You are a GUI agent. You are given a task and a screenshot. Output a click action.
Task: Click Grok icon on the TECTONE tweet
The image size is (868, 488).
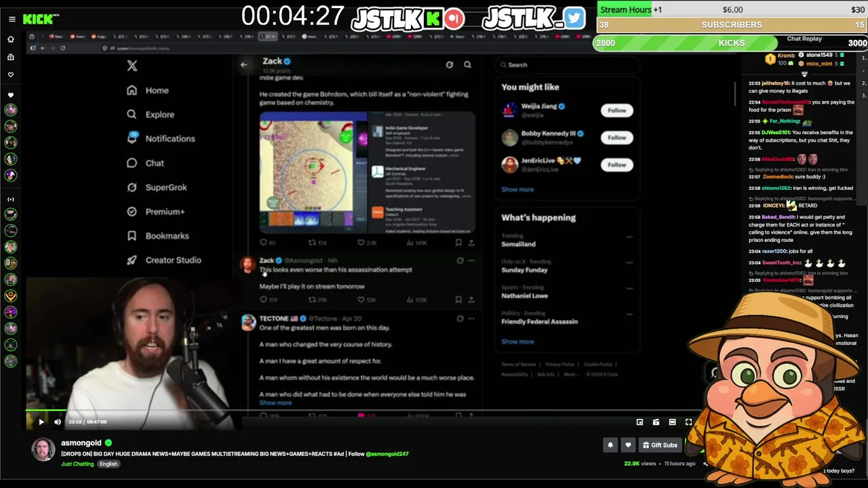(460, 319)
